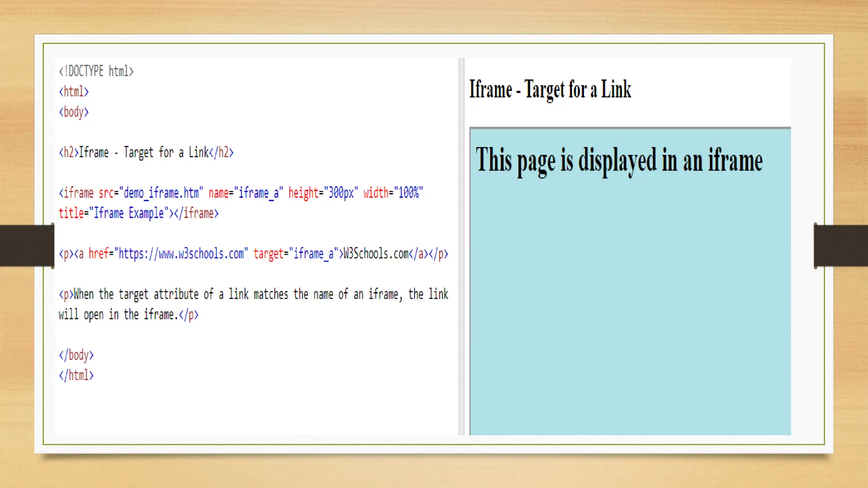Click "This page is displayed in an iframe" text
868x488 pixels.
pyautogui.click(x=619, y=161)
